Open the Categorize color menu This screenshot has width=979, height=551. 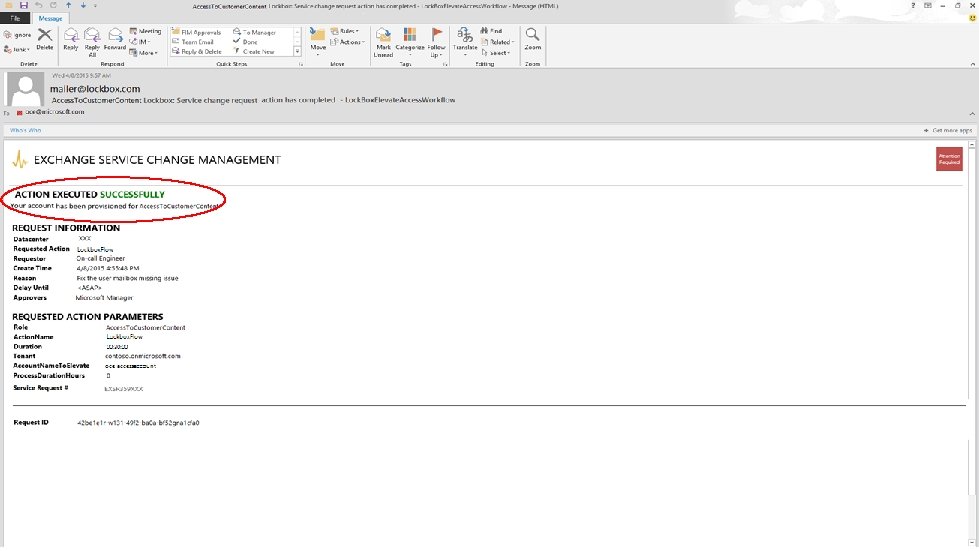[410, 42]
